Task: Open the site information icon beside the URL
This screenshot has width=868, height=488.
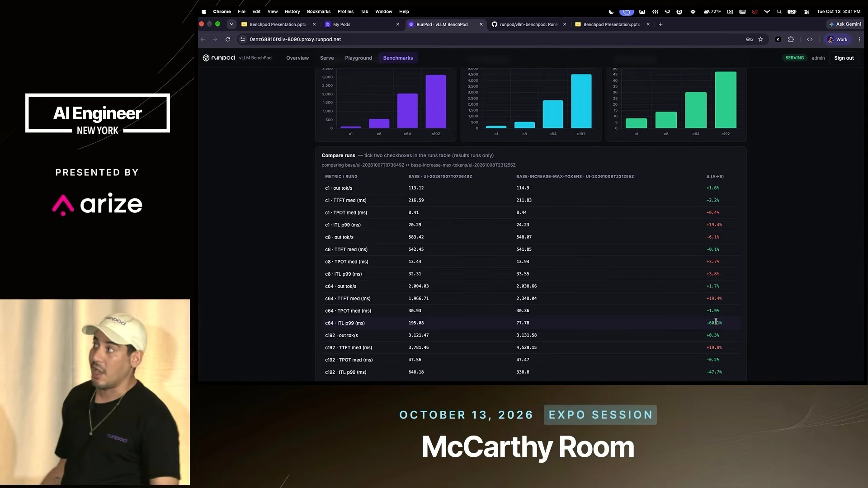Action: click(x=243, y=39)
